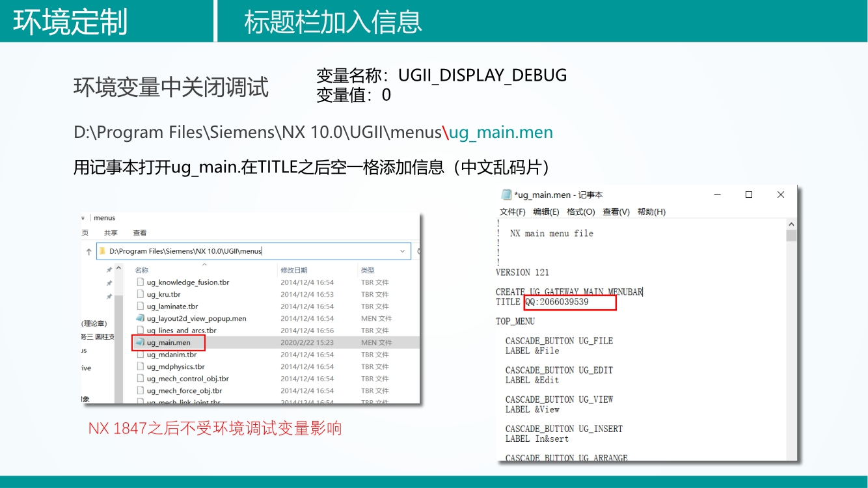Click the file icon beside ug_mech_control_obj.tbr

pos(140,379)
